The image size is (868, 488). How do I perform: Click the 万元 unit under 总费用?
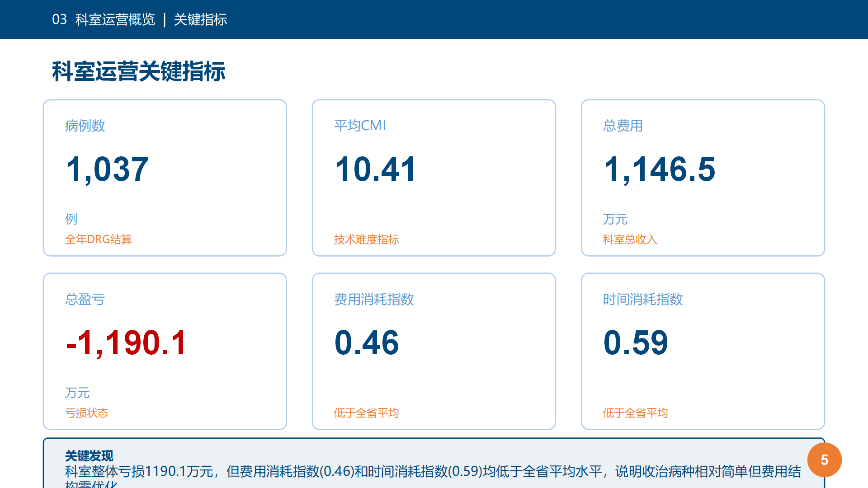[x=615, y=219]
